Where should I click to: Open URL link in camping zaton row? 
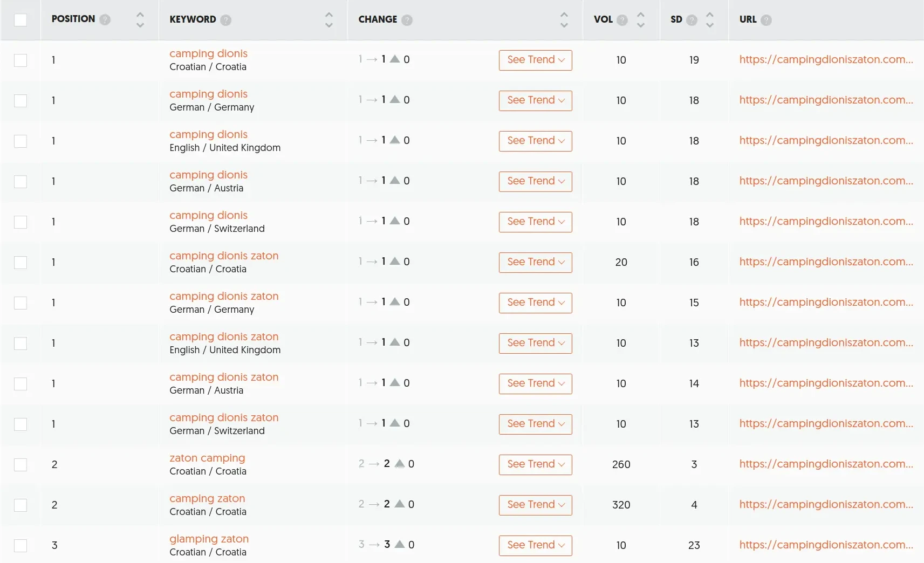(825, 504)
